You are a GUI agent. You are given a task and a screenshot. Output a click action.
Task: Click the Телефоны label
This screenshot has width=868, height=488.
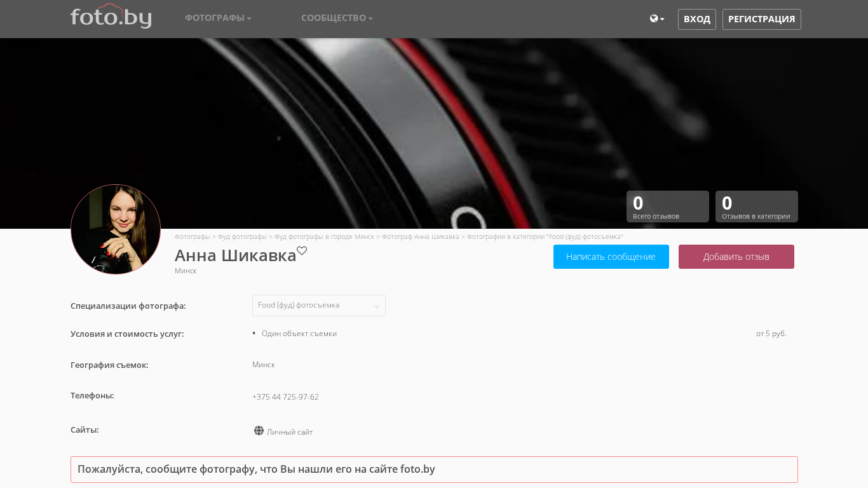(92, 395)
